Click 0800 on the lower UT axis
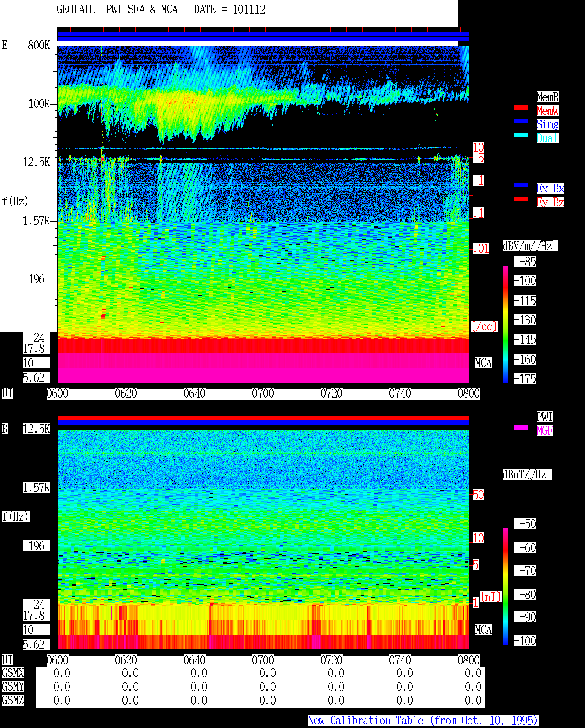The width and height of the screenshot is (585, 728). click(x=468, y=660)
